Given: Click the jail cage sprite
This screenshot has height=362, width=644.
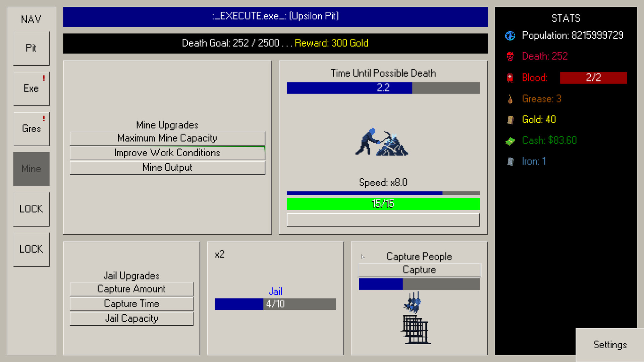Looking at the screenshot, I should pos(416,329).
